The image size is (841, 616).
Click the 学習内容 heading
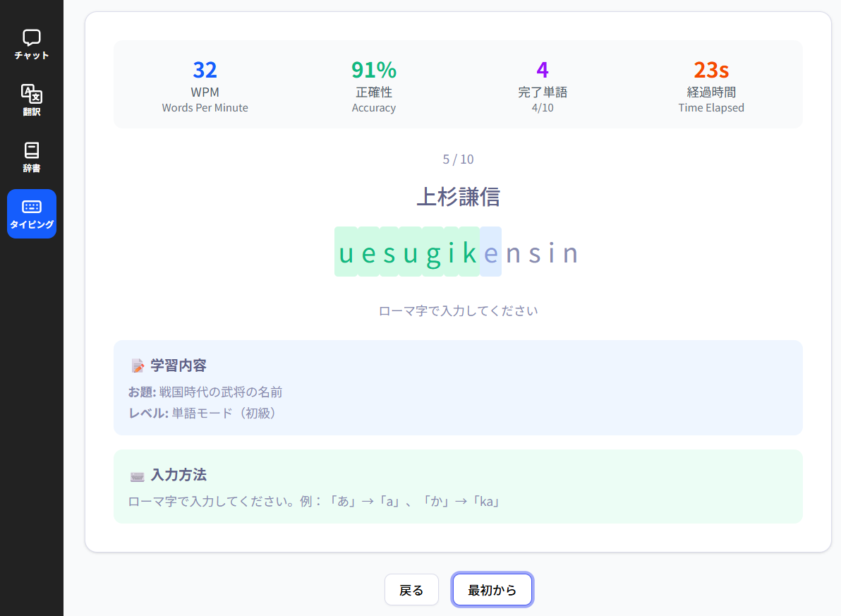click(x=178, y=366)
